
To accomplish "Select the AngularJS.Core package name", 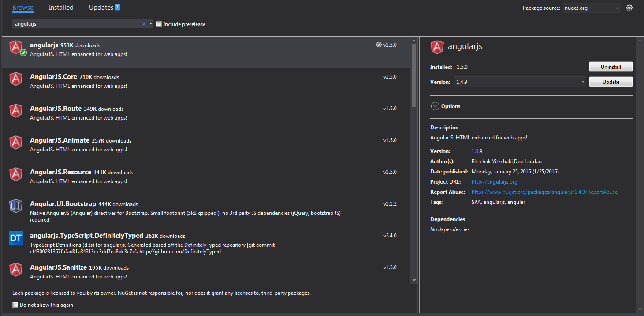I will point(53,77).
